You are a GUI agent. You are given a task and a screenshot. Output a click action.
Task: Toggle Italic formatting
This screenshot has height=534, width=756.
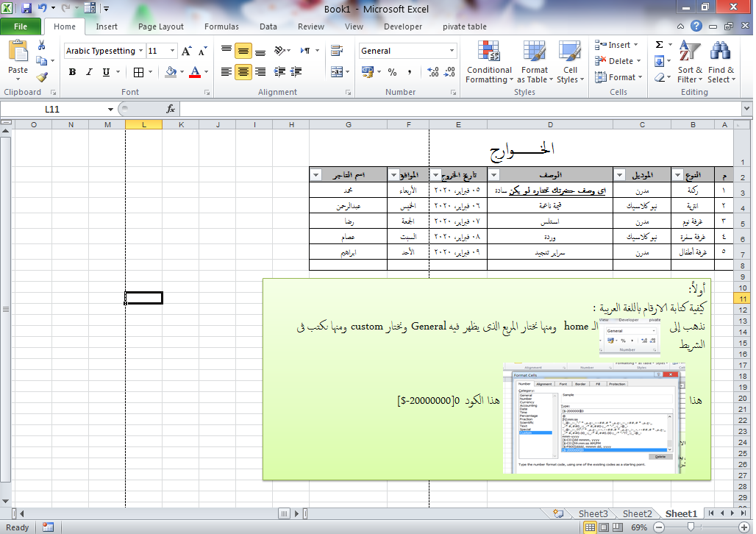point(89,72)
